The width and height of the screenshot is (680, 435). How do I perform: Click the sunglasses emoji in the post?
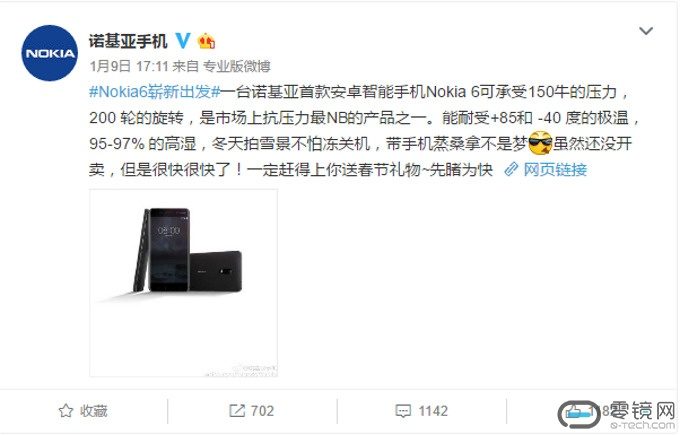[x=540, y=143]
